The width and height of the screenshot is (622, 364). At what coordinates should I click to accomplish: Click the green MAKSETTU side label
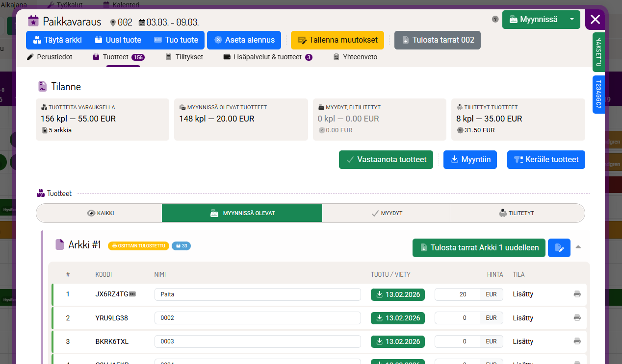coord(598,52)
